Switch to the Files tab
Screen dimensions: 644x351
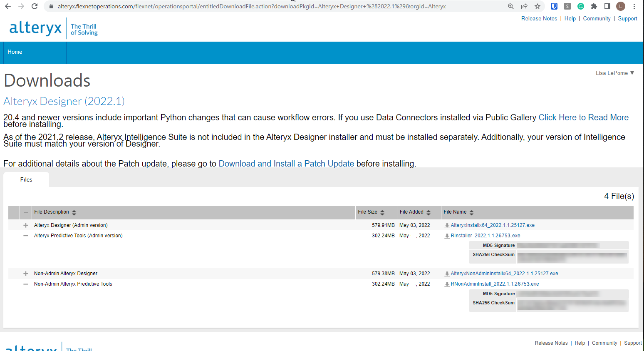pos(26,179)
